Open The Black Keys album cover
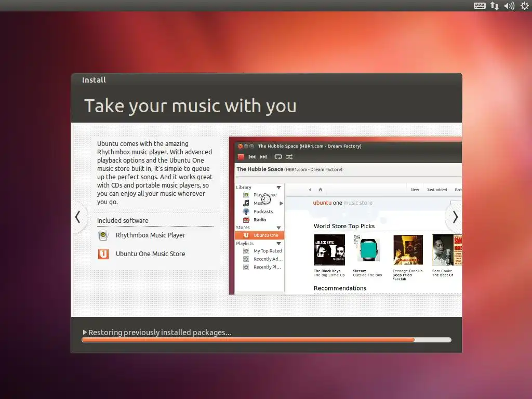 tap(329, 250)
